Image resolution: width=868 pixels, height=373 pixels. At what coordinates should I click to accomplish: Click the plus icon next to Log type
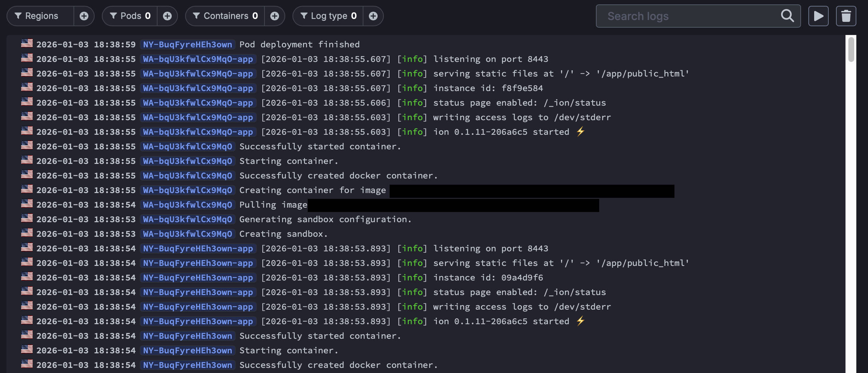373,16
